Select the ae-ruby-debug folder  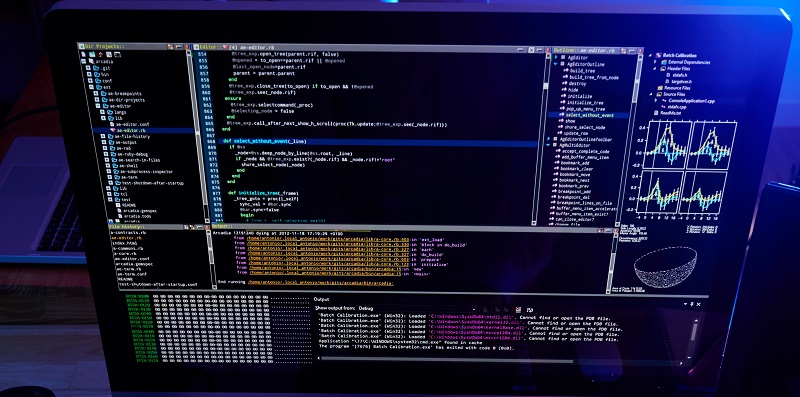133,154
